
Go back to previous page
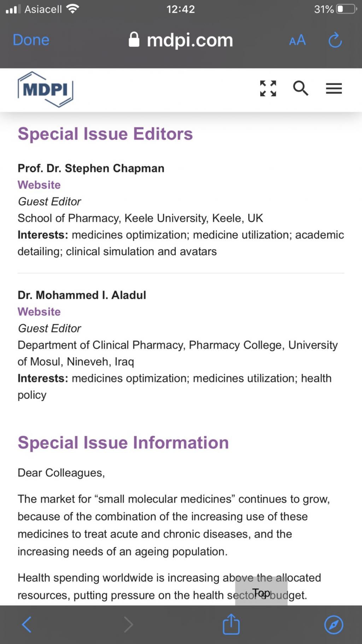27,624
